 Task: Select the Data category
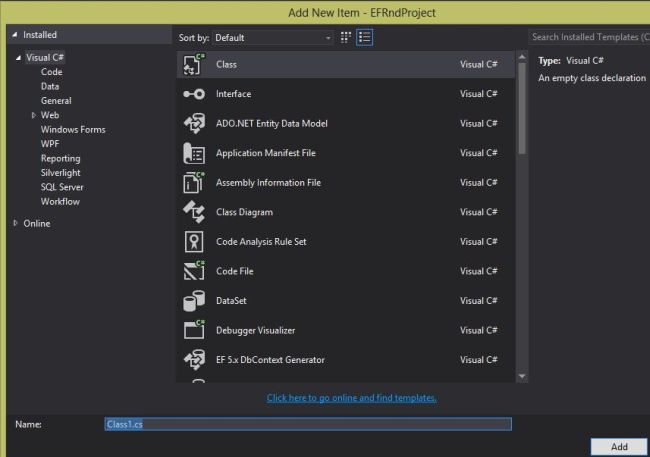coord(50,86)
